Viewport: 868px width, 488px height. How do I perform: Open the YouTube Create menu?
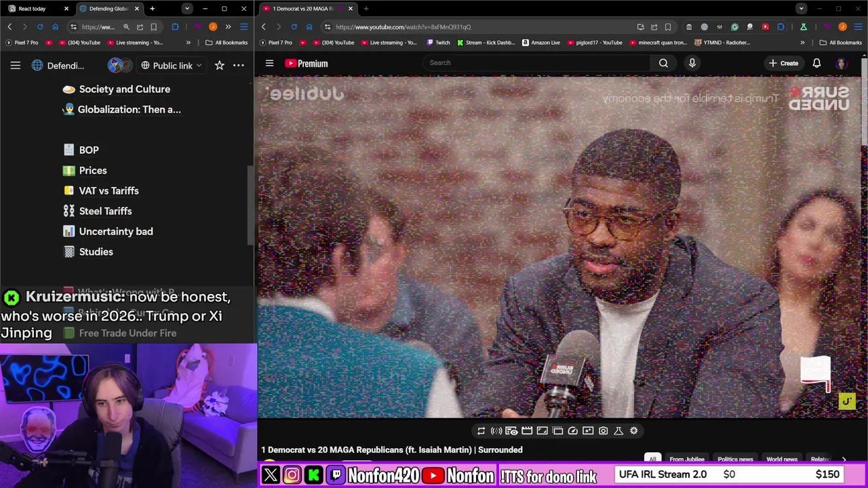783,63
